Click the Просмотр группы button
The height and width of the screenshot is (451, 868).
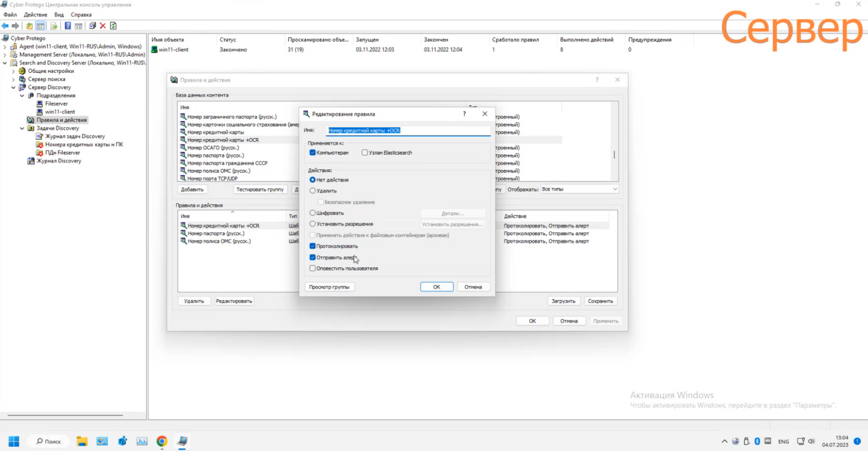coord(329,287)
